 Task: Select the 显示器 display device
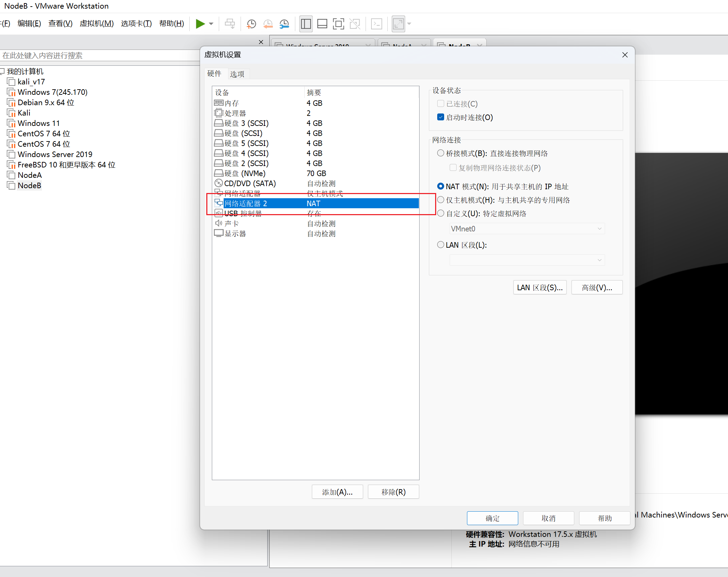click(x=316, y=233)
